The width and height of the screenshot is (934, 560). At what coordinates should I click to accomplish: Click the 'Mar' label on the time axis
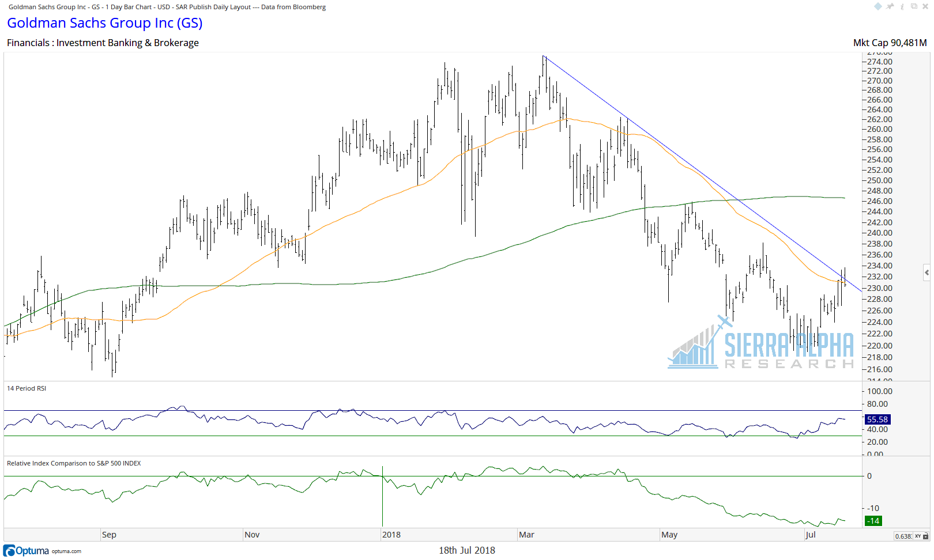pos(526,535)
